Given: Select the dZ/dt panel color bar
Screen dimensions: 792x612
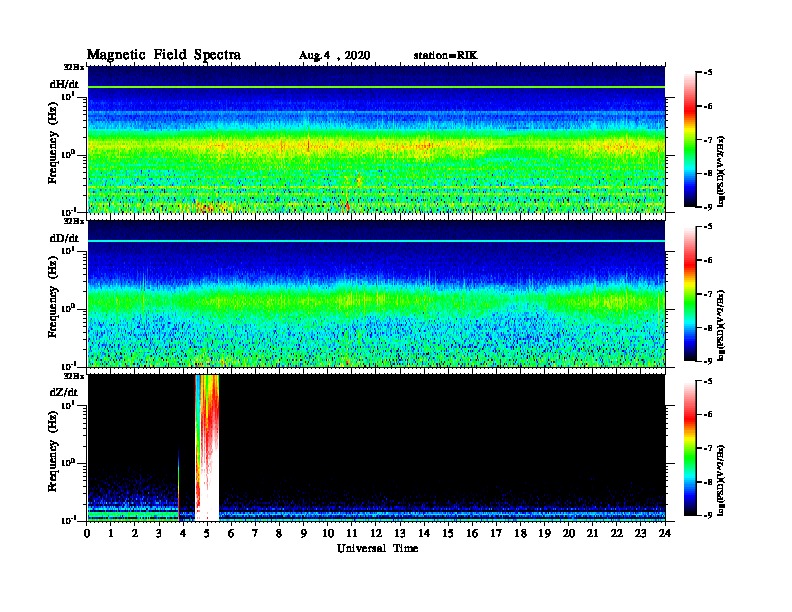Looking at the screenshot, I should pyautogui.click(x=689, y=448).
